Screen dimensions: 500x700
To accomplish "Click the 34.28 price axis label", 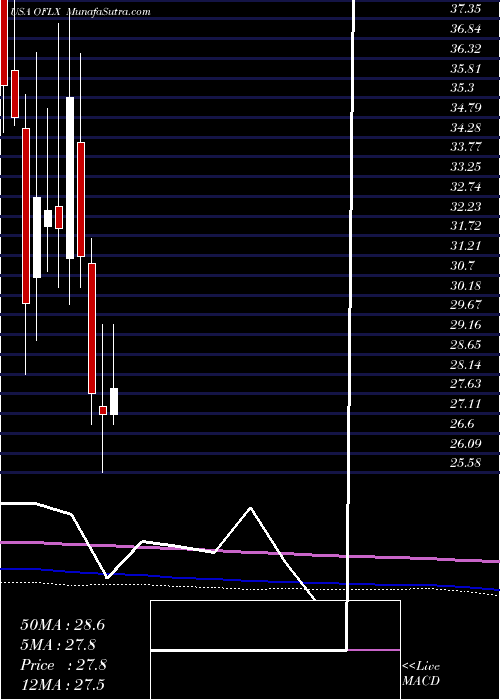I will 466,128.
